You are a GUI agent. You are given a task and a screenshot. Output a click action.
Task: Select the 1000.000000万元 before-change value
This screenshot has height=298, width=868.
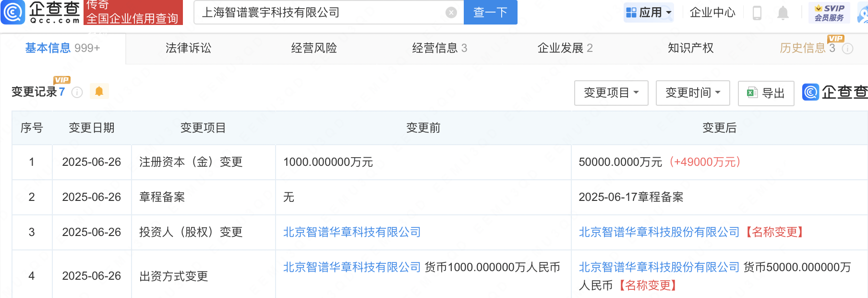[x=328, y=162]
